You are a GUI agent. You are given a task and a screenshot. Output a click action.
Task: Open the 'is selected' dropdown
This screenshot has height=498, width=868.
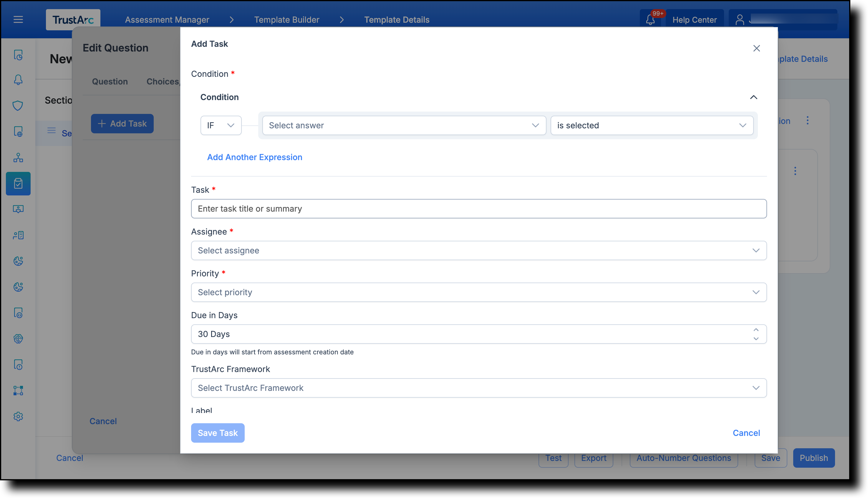pos(652,125)
